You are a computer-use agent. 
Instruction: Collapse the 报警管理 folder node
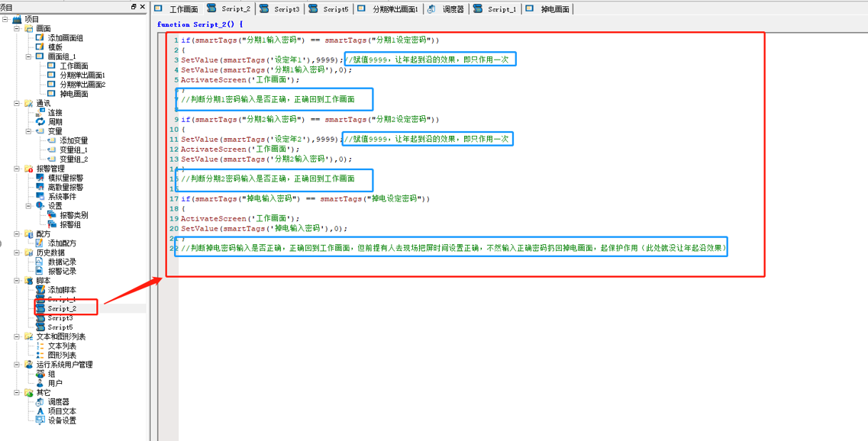pos(17,168)
